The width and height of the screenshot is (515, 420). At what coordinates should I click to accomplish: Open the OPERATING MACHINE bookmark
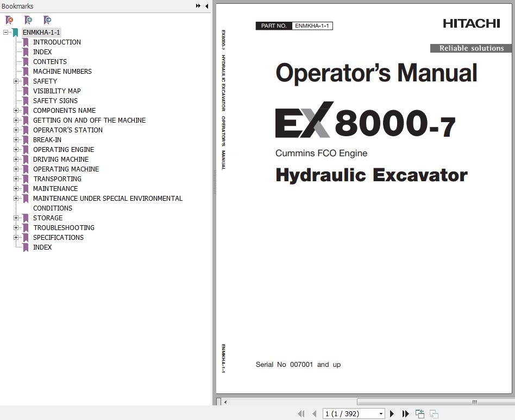(x=66, y=169)
